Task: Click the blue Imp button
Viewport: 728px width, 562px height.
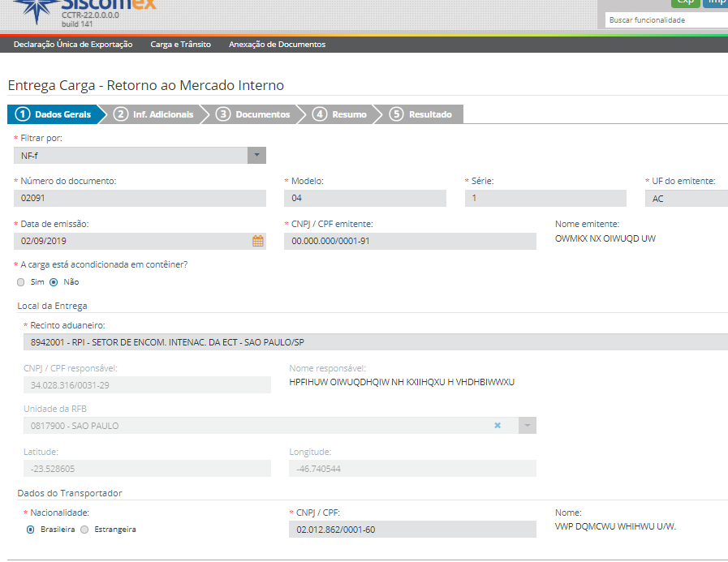Action: [x=716, y=2]
